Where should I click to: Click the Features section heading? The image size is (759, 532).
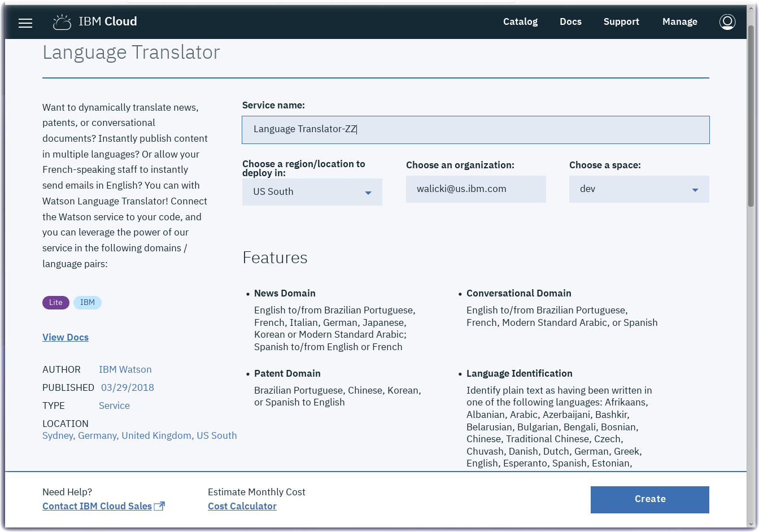pyautogui.click(x=275, y=258)
